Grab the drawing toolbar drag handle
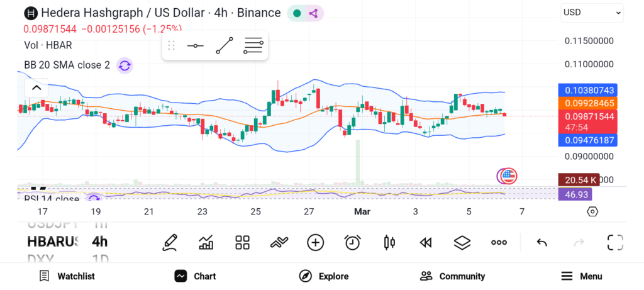The image size is (644, 290). click(171, 45)
